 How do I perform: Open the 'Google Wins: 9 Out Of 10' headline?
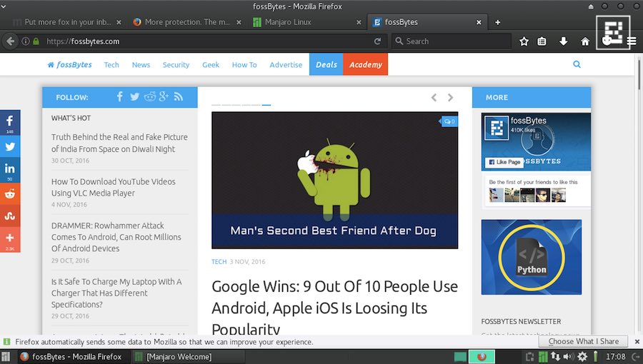(x=334, y=308)
